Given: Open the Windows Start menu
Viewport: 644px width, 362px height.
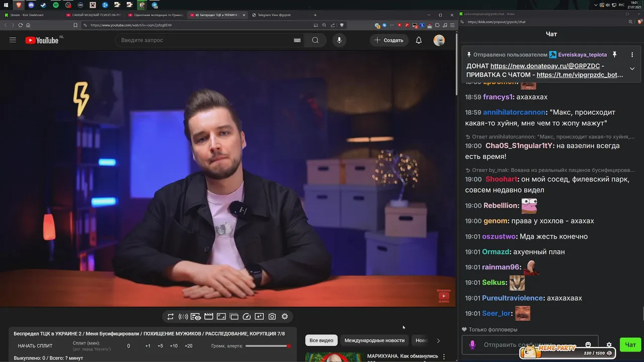Looking at the screenshot, I should (x=6, y=5).
